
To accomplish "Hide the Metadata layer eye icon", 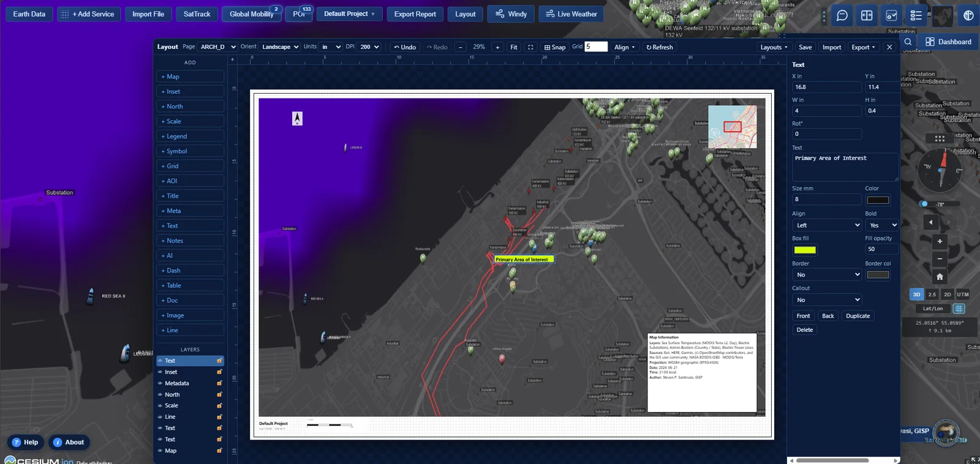I will click(x=160, y=383).
